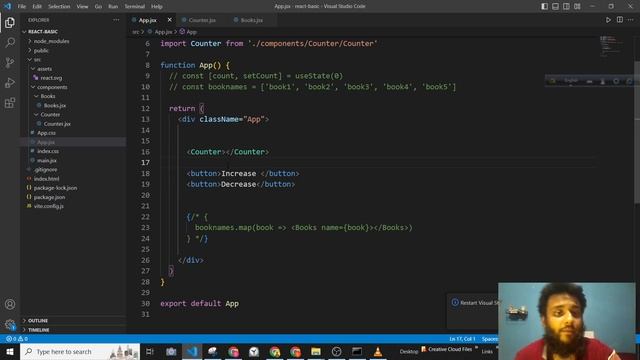
Task: Open the Accounts menu icon
Action: (10, 304)
